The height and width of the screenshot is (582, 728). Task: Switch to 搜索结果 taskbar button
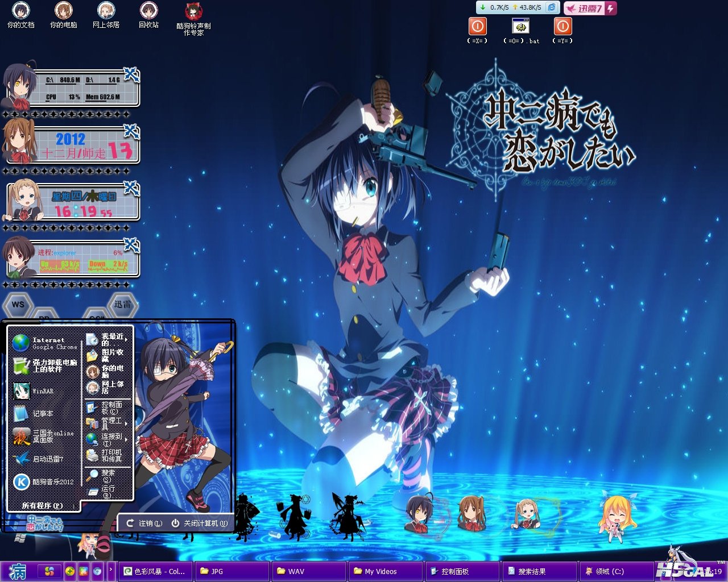click(539, 571)
